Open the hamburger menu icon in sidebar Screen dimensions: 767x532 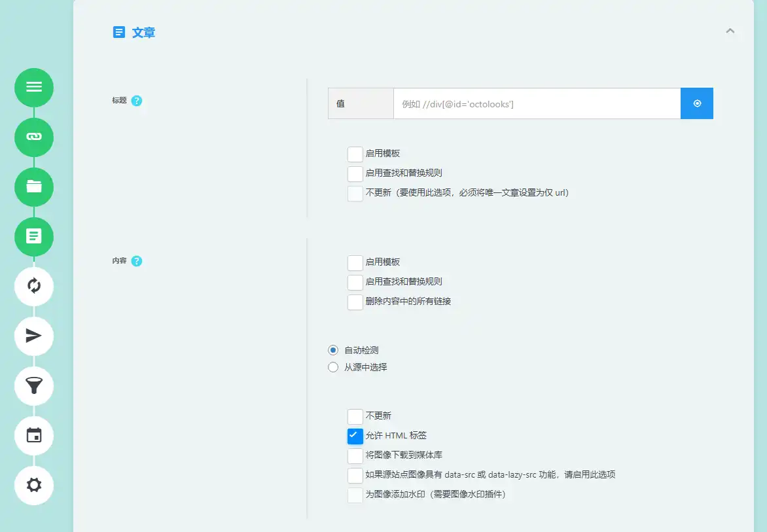[33, 88]
